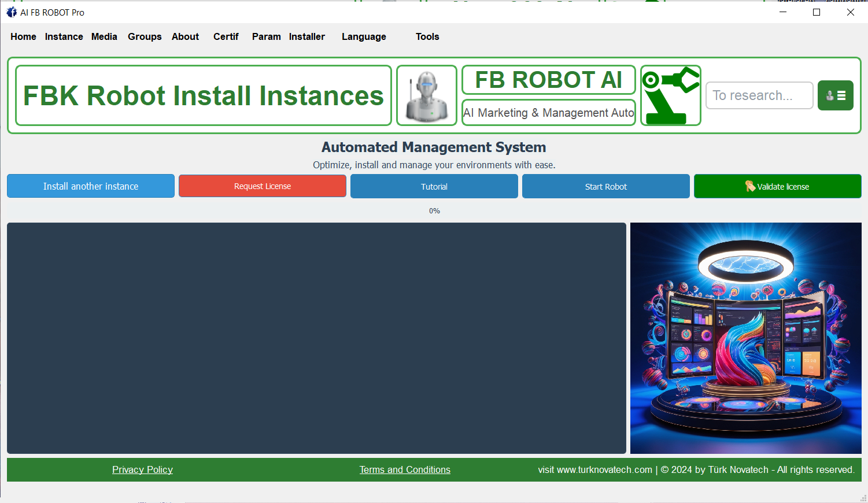The height and width of the screenshot is (503, 868).
Task: Open the Home menu
Action: (23, 36)
